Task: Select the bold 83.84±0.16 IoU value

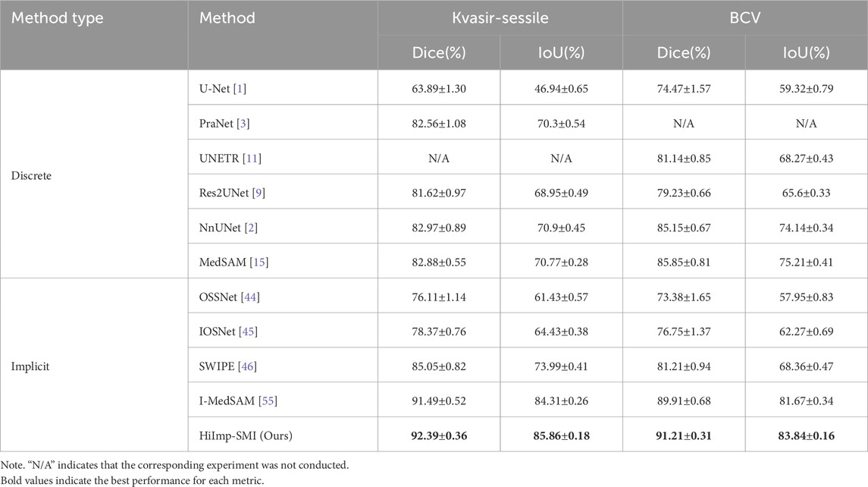Action: click(x=806, y=435)
